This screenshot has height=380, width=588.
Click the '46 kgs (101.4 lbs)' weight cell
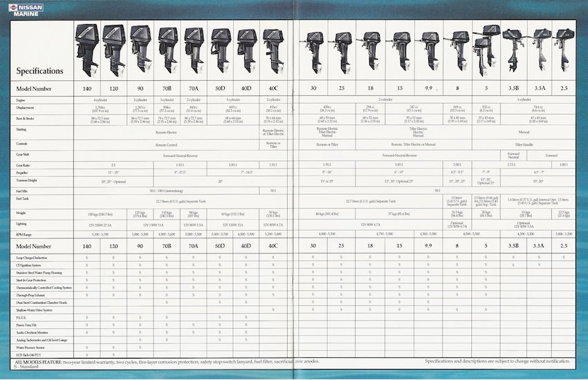[x=327, y=214]
